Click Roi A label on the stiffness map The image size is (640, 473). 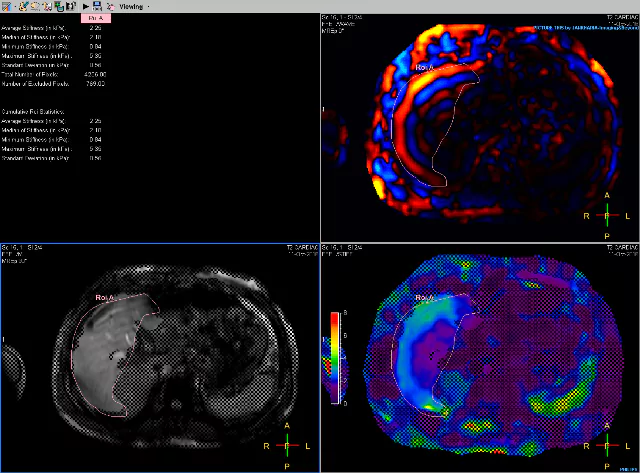tap(425, 297)
